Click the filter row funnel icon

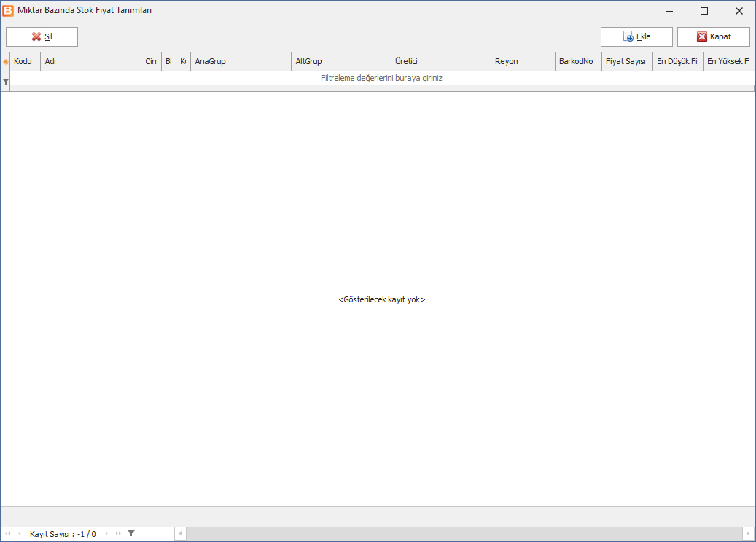pyautogui.click(x=6, y=82)
